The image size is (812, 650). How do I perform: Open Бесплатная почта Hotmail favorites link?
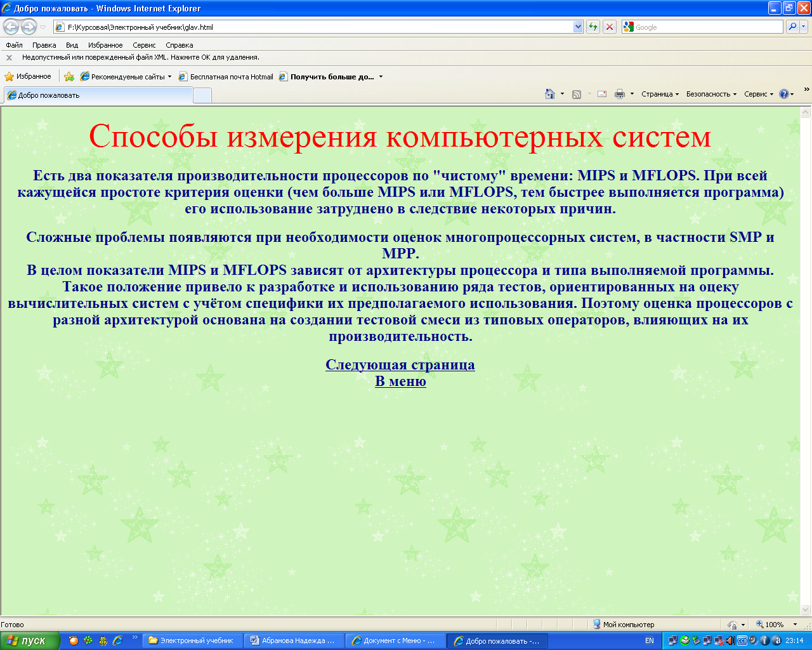coord(226,77)
